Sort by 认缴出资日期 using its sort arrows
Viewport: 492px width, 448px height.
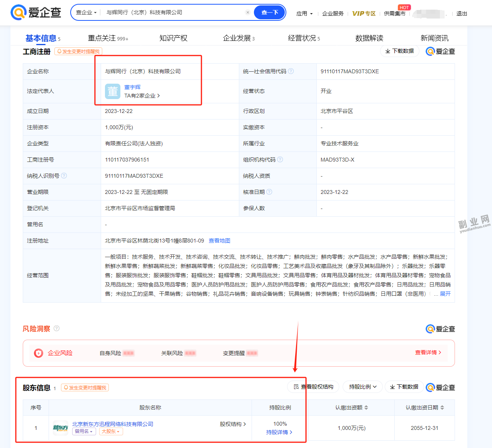[x=442, y=408]
